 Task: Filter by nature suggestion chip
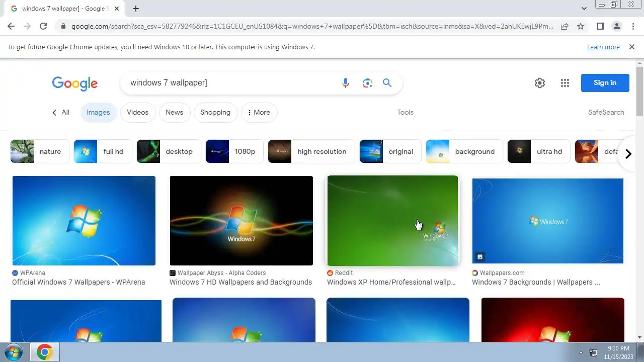pyautogui.click(x=39, y=151)
